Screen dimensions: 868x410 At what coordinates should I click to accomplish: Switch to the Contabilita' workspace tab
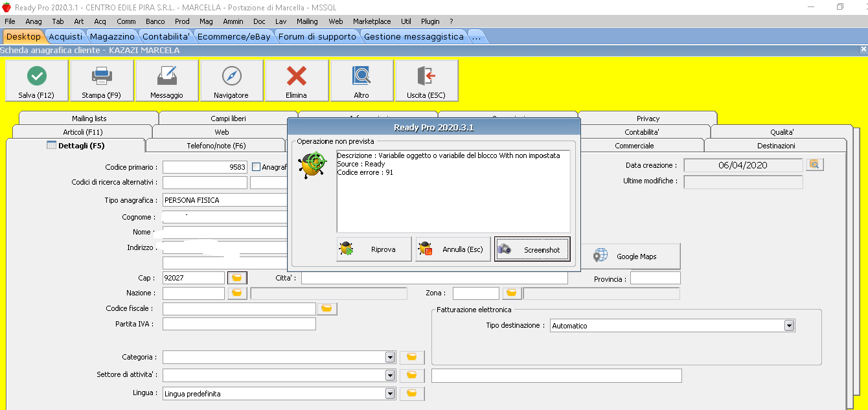166,36
